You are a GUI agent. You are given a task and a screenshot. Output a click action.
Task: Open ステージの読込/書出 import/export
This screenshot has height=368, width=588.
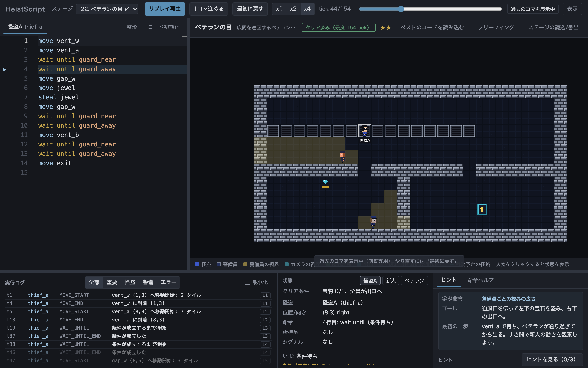click(553, 28)
